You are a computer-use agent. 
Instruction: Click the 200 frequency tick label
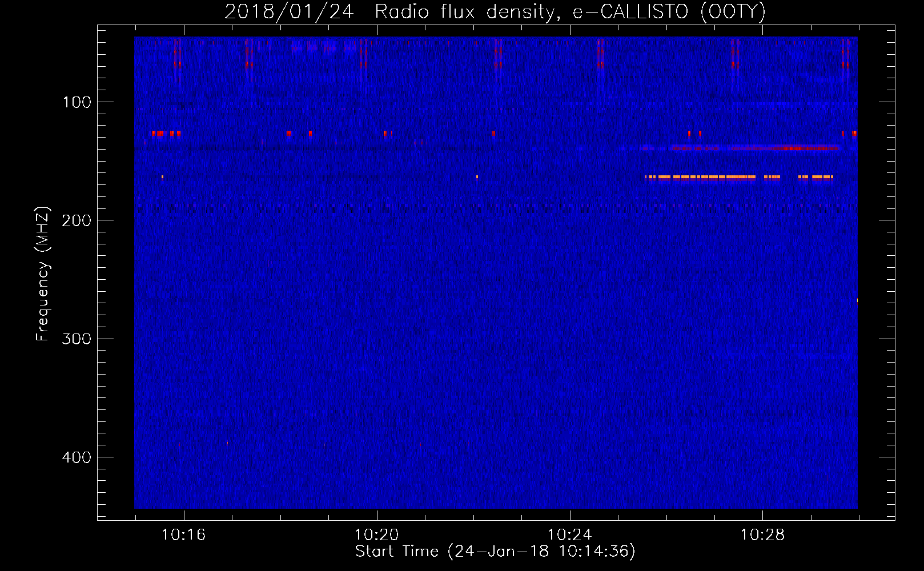click(77, 221)
